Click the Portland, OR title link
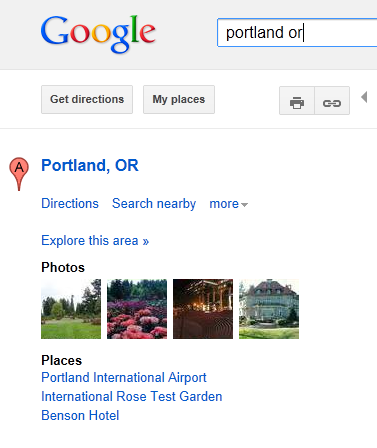Image resolution: width=377 pixels, height=448 pixels. click(90, 165)
